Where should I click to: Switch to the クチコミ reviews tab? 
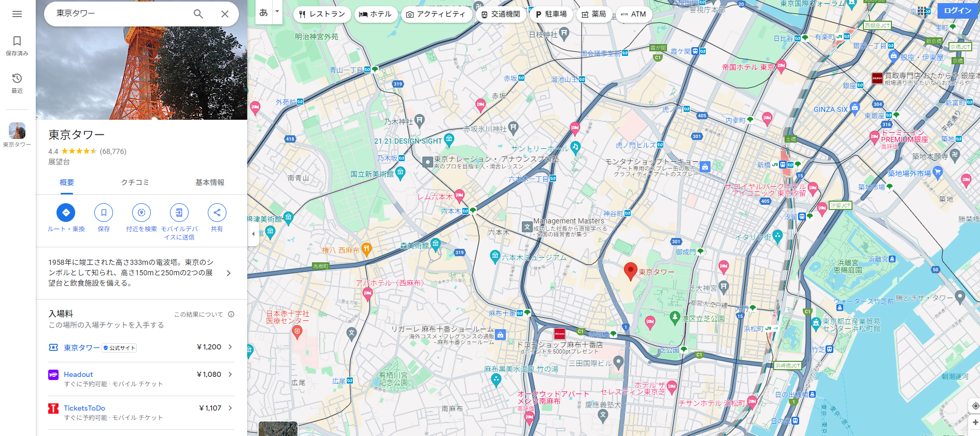click(135, 182)
